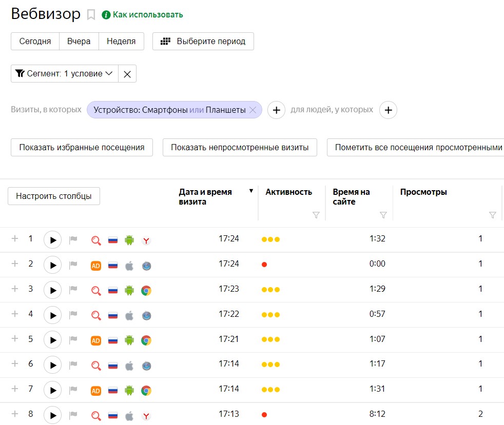Sort by Дата и время визита arrow

(251, 191)
